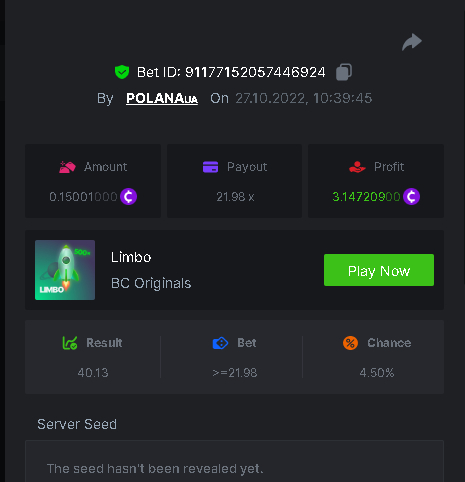The image size is (465, 482).
Task: Click the pink Amount icon
Action: (x=67, y=167)
